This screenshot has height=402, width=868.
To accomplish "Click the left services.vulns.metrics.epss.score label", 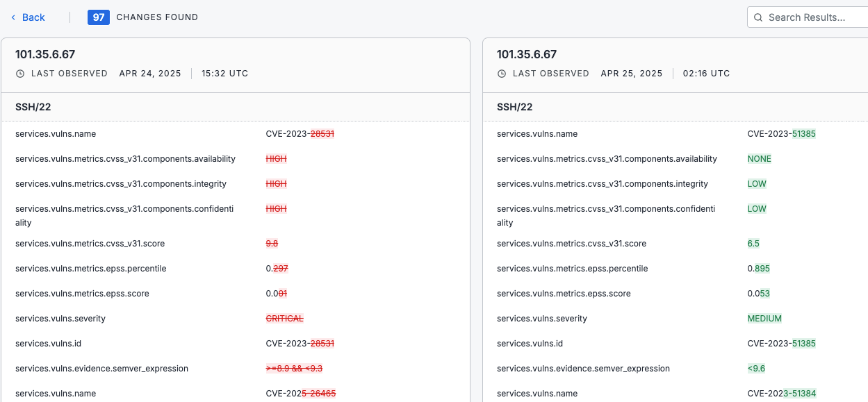I will (82, 294).
